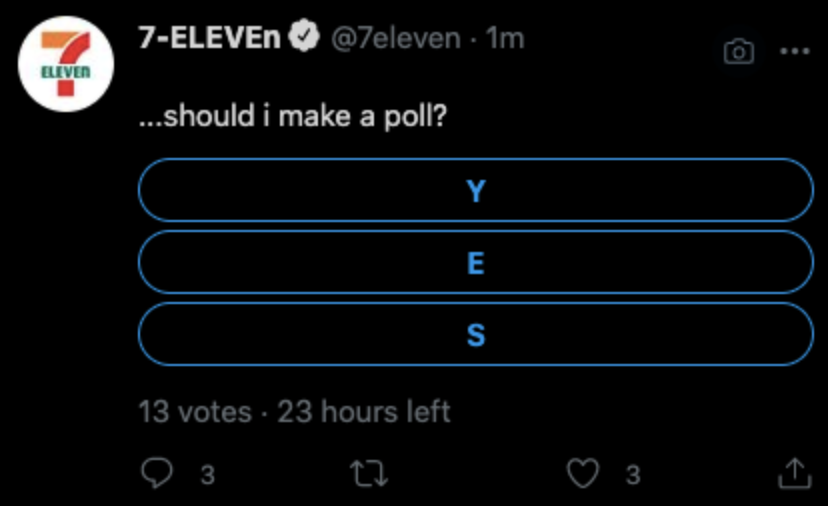Click the 13 votes count
Image resolution: width=828 pixels, height=506 pixels.
click(x=195, y=411)
